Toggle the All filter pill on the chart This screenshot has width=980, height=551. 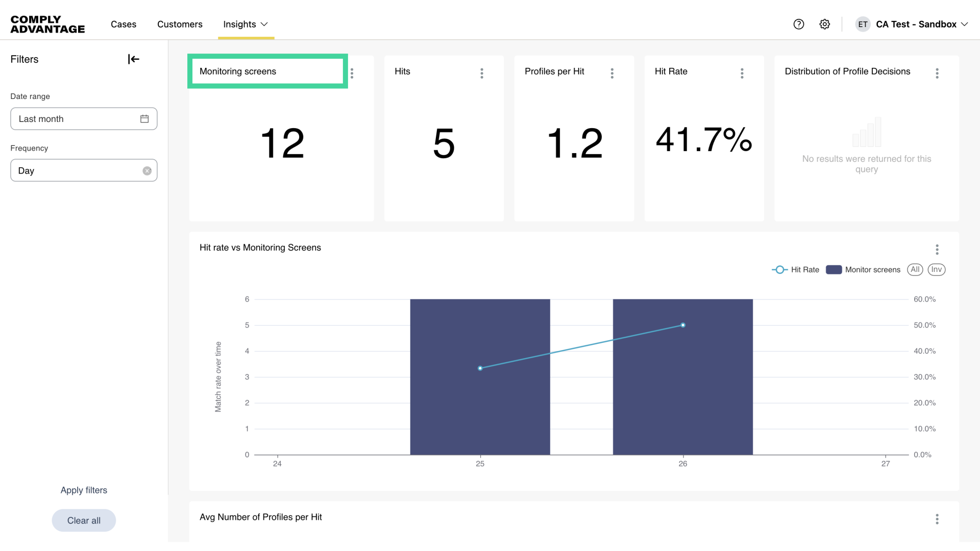[x=915, y=269]
